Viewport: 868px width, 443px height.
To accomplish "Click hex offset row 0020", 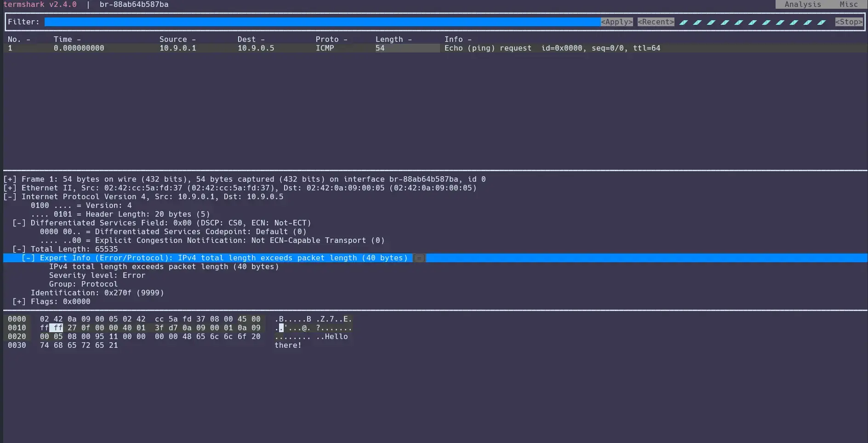I will 17,337.
